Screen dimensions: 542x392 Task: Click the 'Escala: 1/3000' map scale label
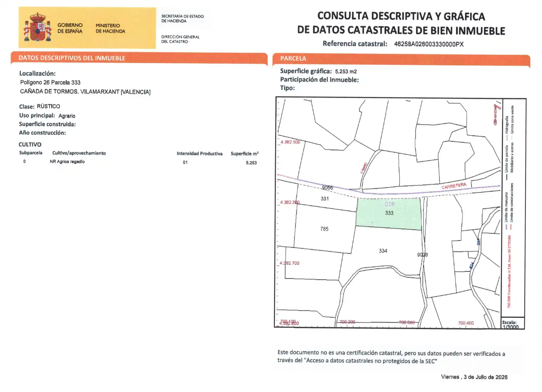pos(510,324)
